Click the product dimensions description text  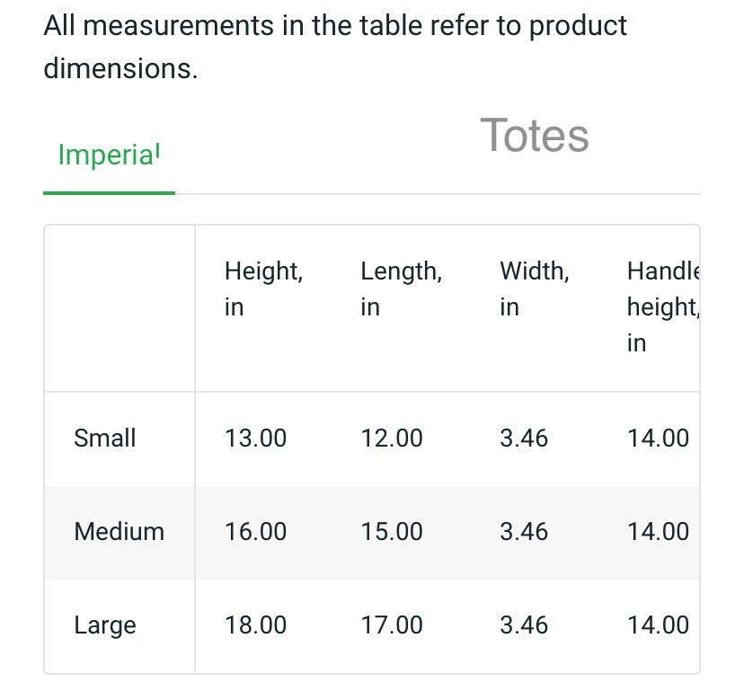point(335,47)
